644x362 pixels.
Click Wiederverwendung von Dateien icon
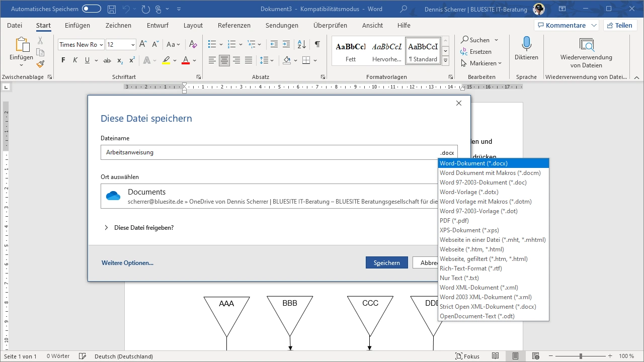[586, 45]
